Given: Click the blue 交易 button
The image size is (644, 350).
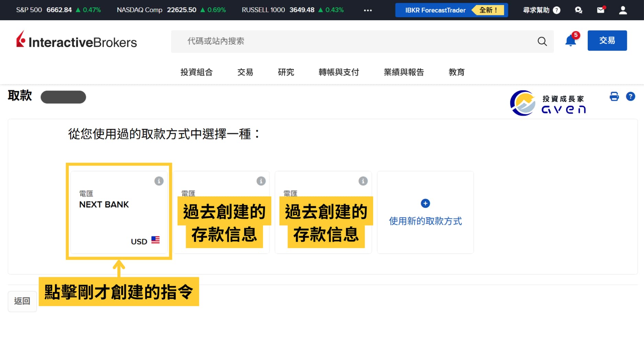Looking at the screenshot, I should tap(607, 41).
